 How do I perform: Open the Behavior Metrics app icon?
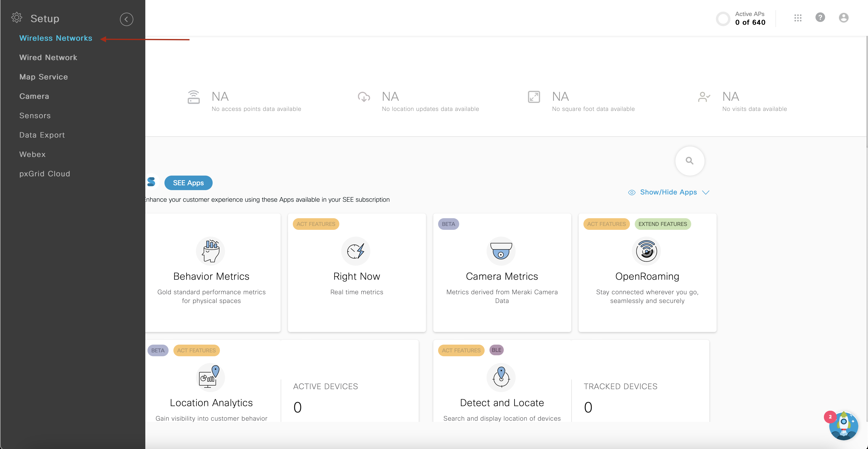[x=211, y=251]
